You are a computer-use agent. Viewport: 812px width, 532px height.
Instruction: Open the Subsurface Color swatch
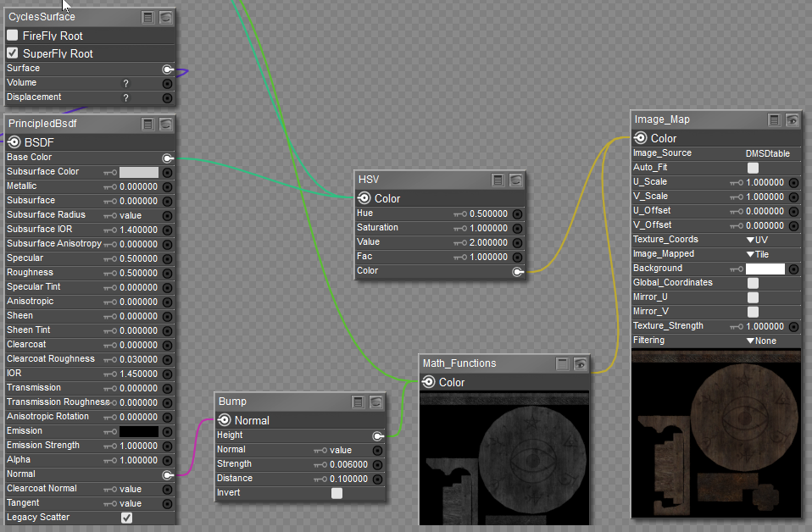[x=139, y=172]
